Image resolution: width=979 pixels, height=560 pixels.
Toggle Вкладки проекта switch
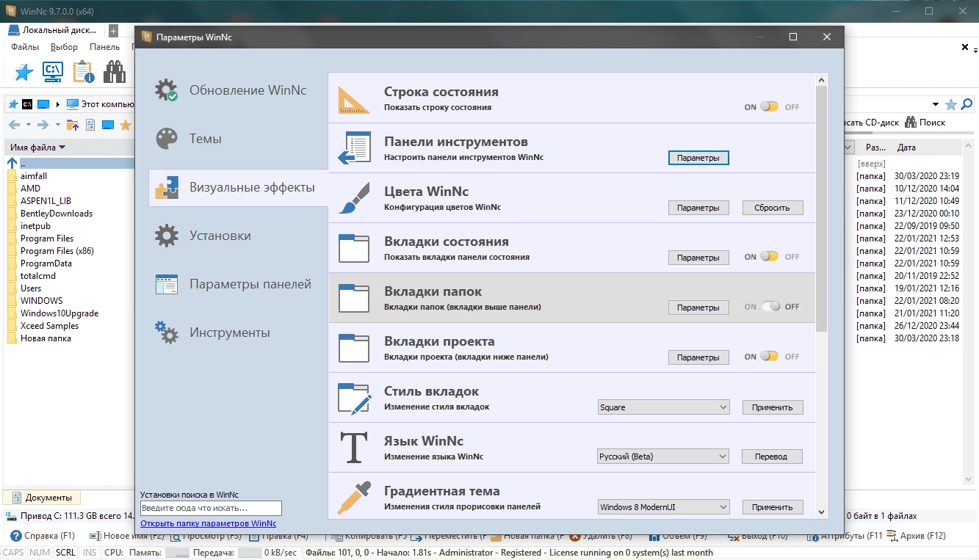(769, 357)
